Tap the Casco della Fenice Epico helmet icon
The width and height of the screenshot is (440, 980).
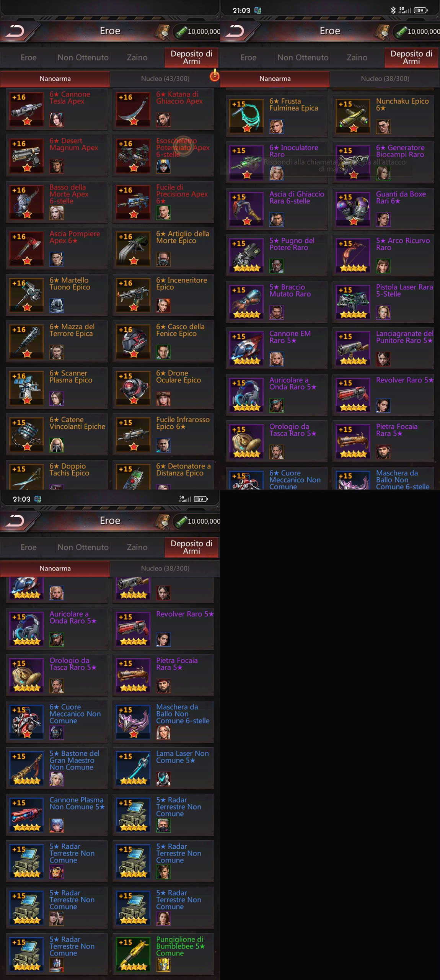click(133, 341)
